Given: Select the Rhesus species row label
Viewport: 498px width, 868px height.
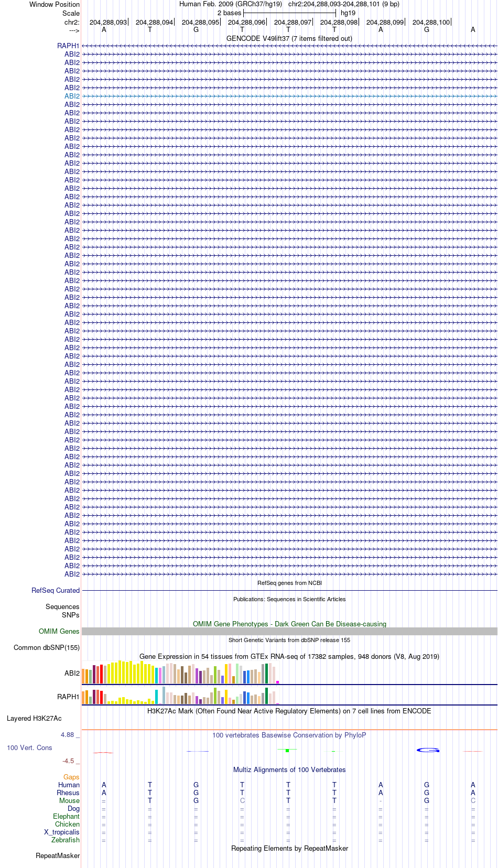Looking at the screenshot, I should (68, 793).
